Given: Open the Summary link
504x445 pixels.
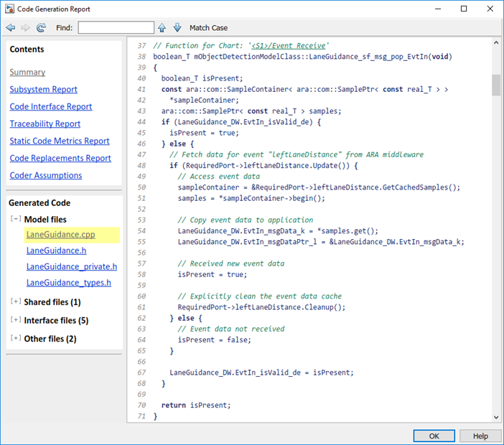Looking at the screenshot, I should click(x=27, y=72).
